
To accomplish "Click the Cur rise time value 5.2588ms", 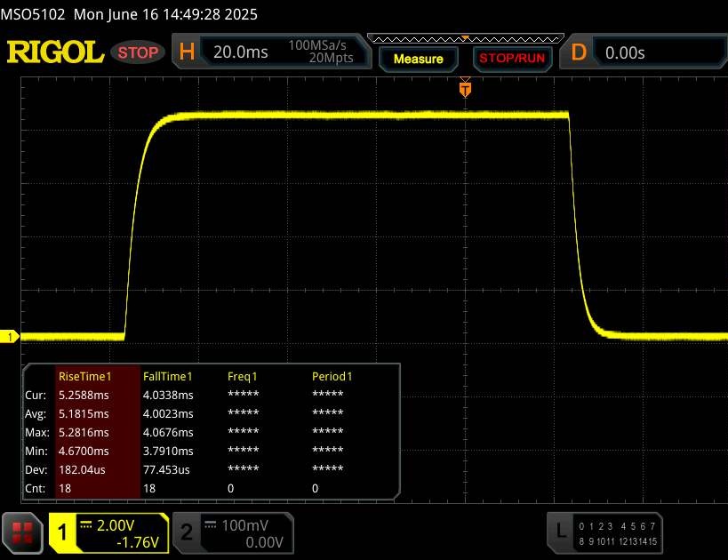I will click(84, 396).
